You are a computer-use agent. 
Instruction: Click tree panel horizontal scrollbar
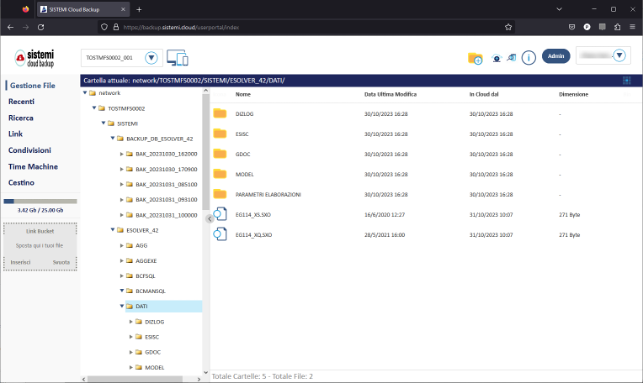click(x=135, y=379)
